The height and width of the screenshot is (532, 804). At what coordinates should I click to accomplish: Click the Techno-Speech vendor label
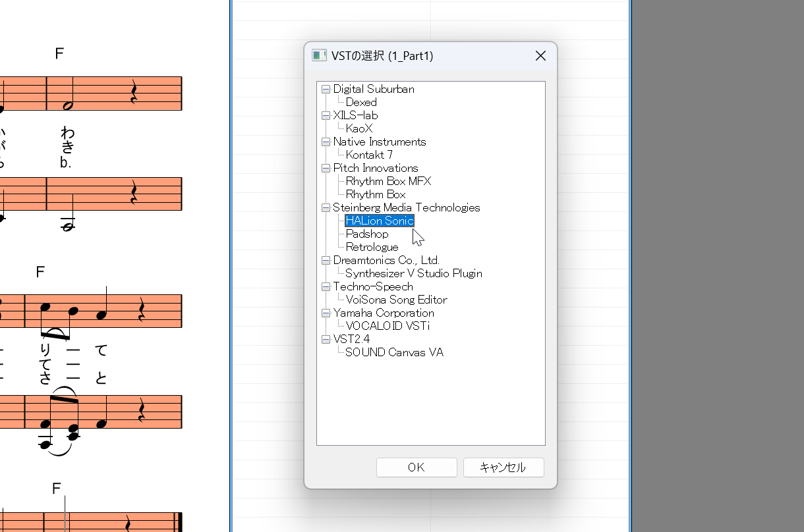[x=373, y=286]
